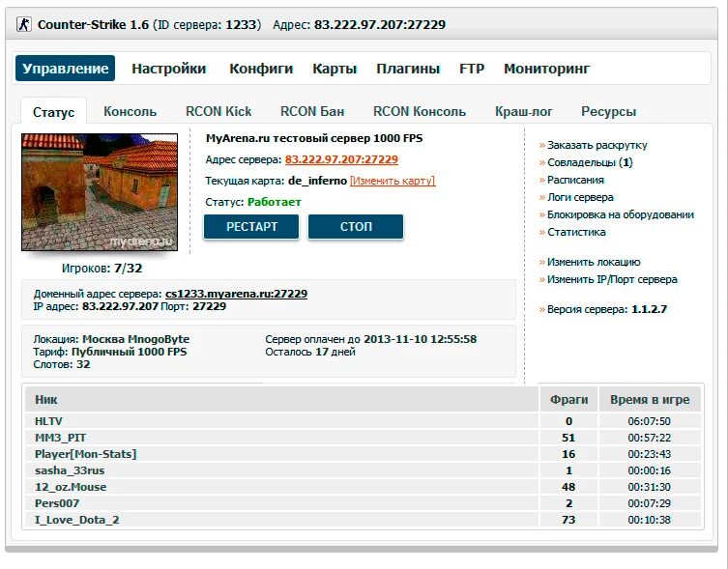728x569 pixels.
Task: Click location text Москва MnogoByte
Action: click(135, 339)
